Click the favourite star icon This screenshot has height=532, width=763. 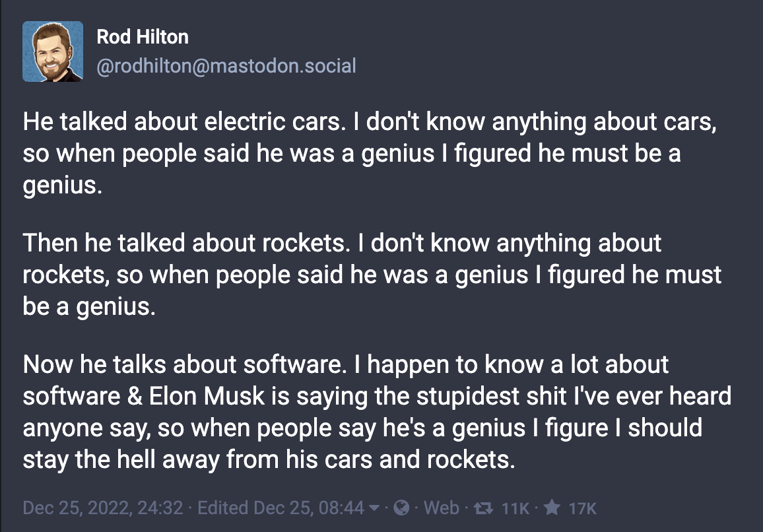pos(552,507)
